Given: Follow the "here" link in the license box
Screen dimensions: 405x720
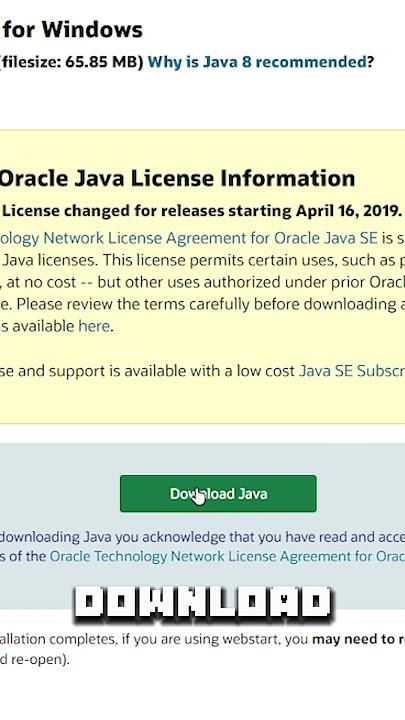Looking at the screenshot, I should (x=94, y=326).
